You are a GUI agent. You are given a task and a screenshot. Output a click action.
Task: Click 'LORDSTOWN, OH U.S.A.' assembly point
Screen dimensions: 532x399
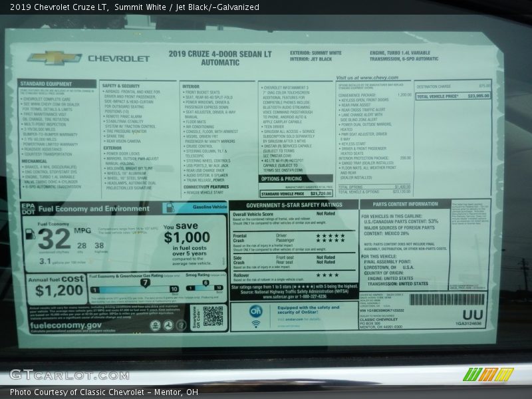coord(389,268)
